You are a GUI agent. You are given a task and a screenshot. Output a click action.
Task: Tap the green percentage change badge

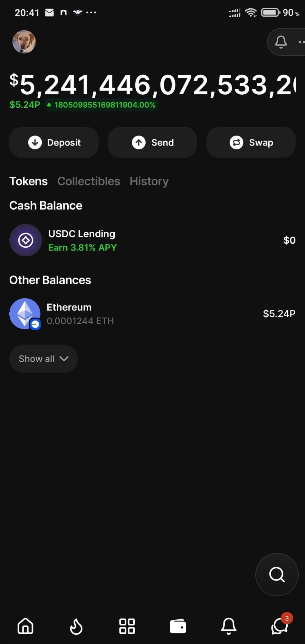tap(101, 105)
